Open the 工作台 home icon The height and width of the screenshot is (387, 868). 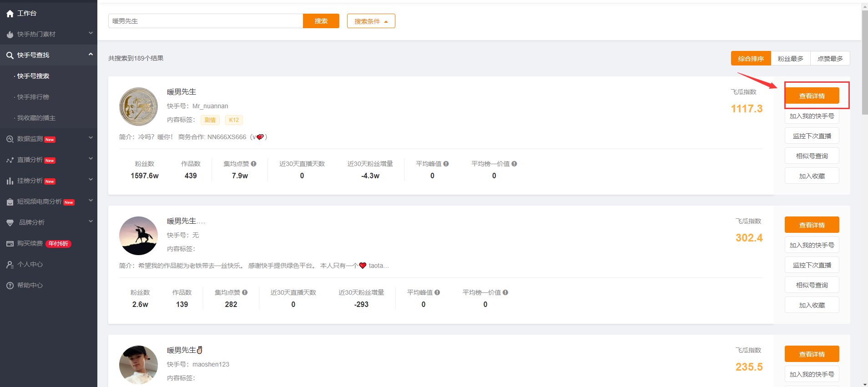point(10,14)
